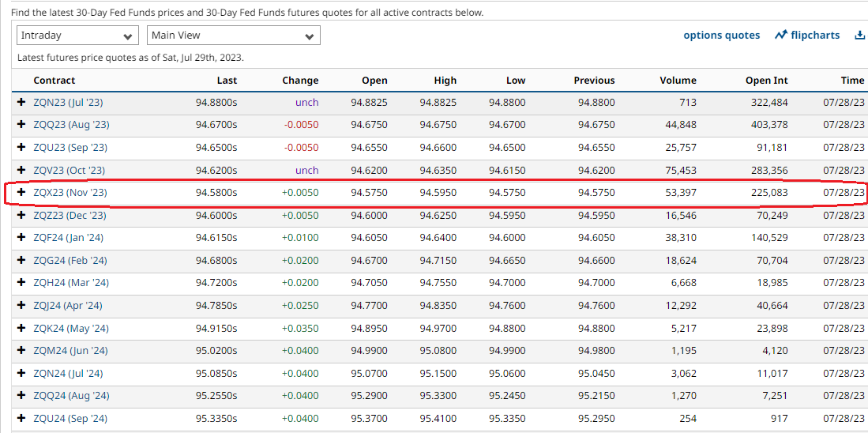Screen dimensions: 868x433
Task: Sort table by Volume column header
Action: [x=678, y=81]
